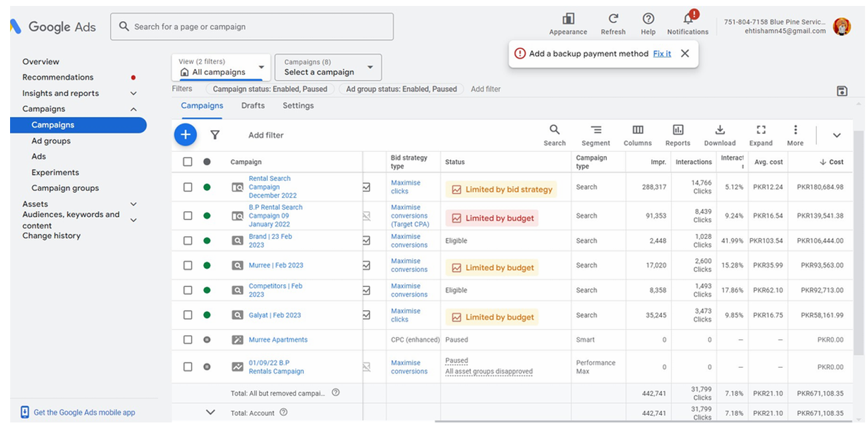Click the Fix it link
Screen dimensions: 868x426
click(x=662, y=53)
